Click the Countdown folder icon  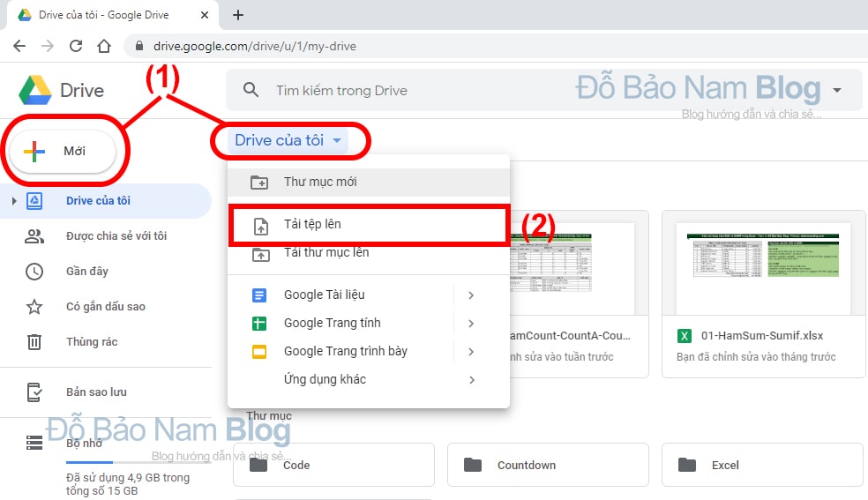point(473,465)
